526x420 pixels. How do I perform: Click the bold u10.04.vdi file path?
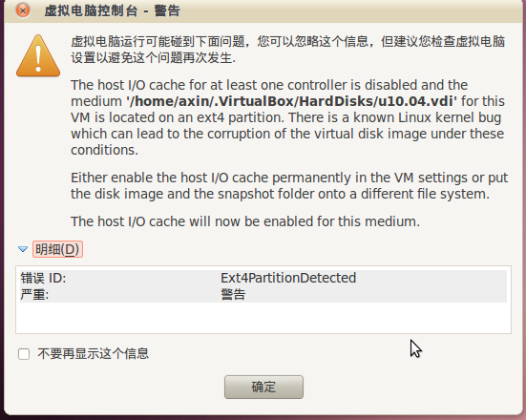click(x=291, y=101)
